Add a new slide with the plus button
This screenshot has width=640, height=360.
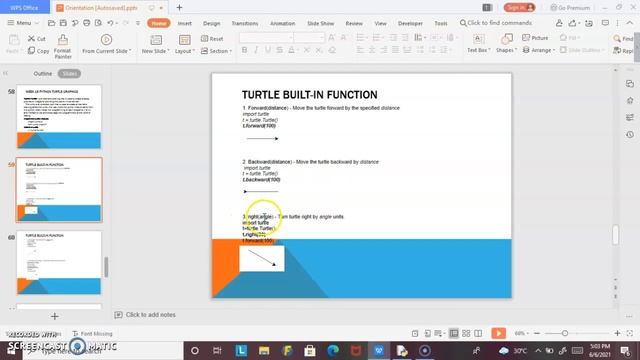point(55,316)
